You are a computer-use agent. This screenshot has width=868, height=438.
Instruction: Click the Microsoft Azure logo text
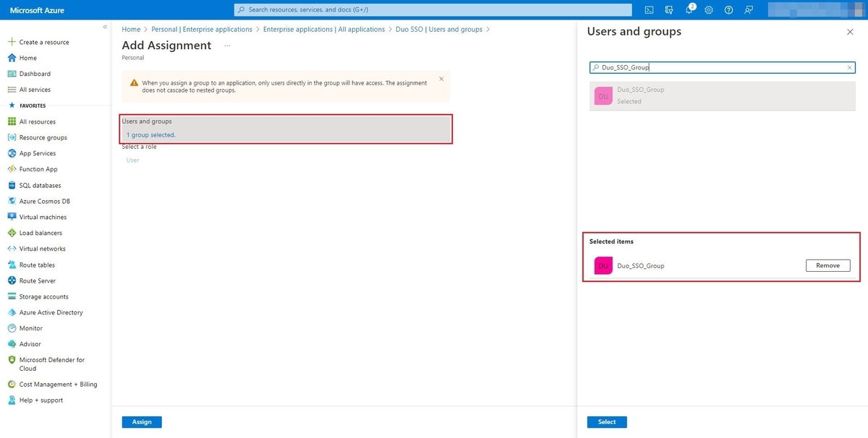[x=36, y=9]
